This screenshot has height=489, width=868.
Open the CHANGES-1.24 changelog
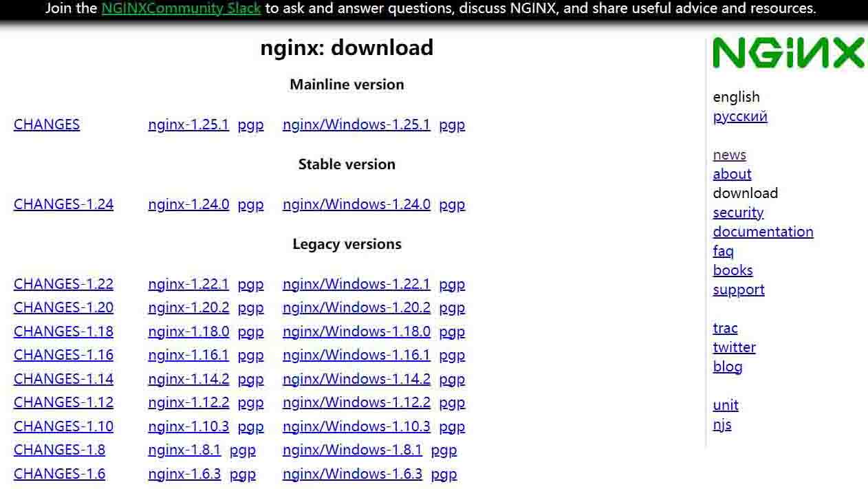pos(63,204)
